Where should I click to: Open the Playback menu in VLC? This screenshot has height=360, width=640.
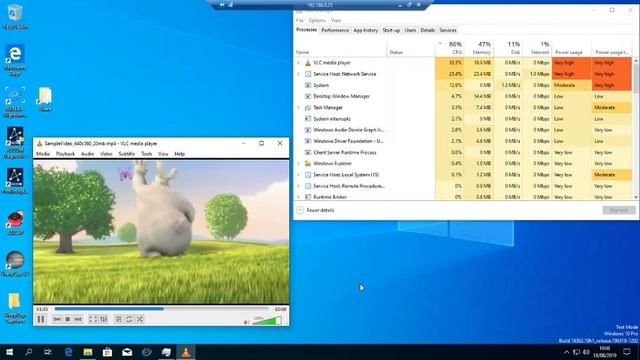[x=65, y=154]
